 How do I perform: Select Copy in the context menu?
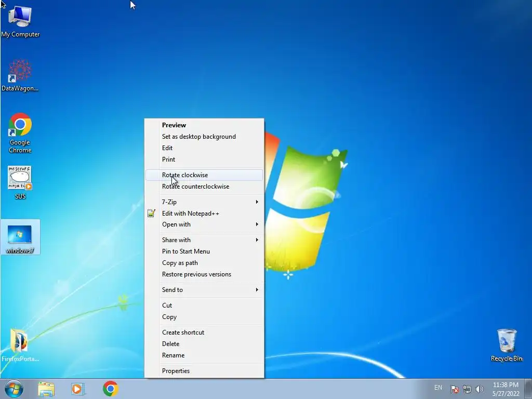204,317
